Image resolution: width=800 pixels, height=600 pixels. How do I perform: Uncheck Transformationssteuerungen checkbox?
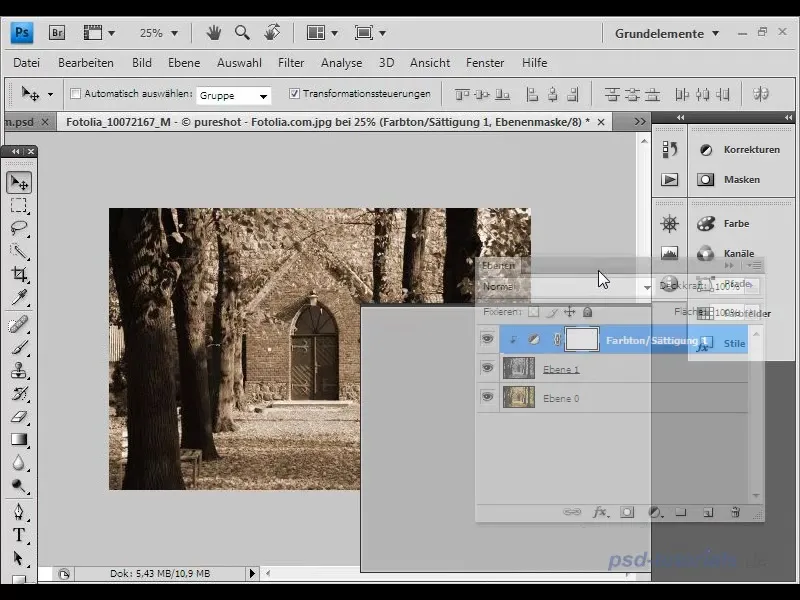[294, 93]
